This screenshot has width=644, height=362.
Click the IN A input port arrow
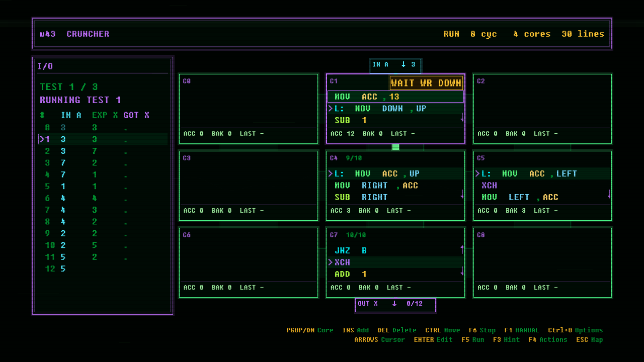point(403,64)
